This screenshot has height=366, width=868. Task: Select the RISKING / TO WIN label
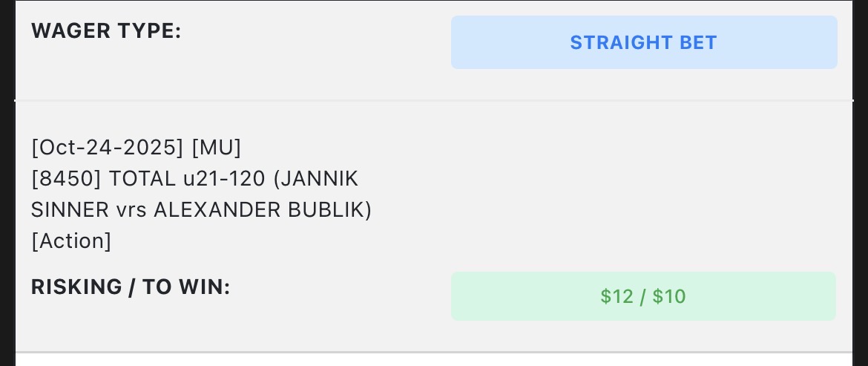point(131,287)
